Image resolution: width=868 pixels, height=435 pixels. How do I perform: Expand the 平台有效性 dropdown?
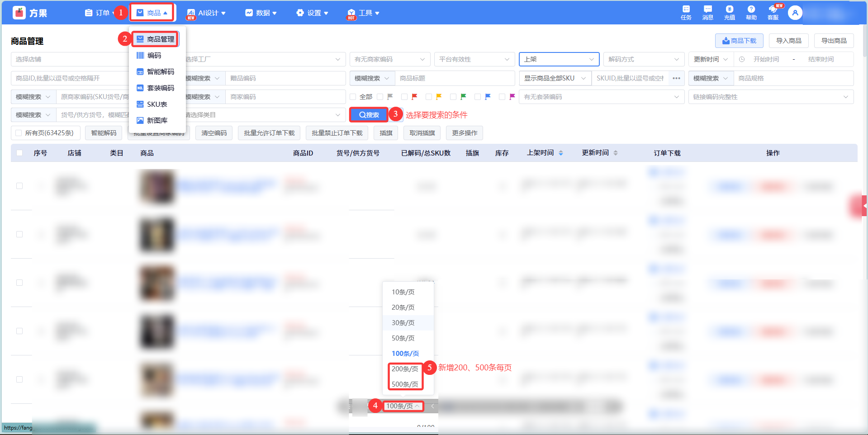coord(474,59)
